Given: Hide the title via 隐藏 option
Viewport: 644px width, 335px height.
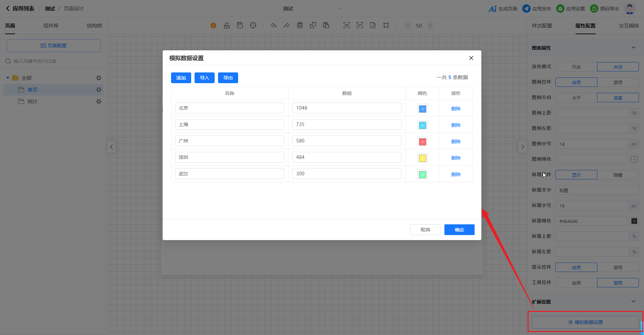Looking at the screenshot, I should tap(618, 175).
